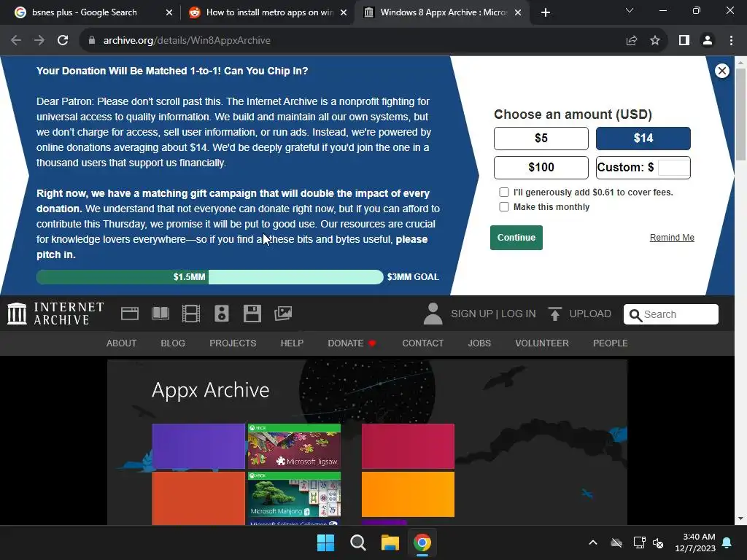This screenshot has width=747, height=560.
Task: Click the Microsoft Jigsaw tile
Action: pos(295,446)
